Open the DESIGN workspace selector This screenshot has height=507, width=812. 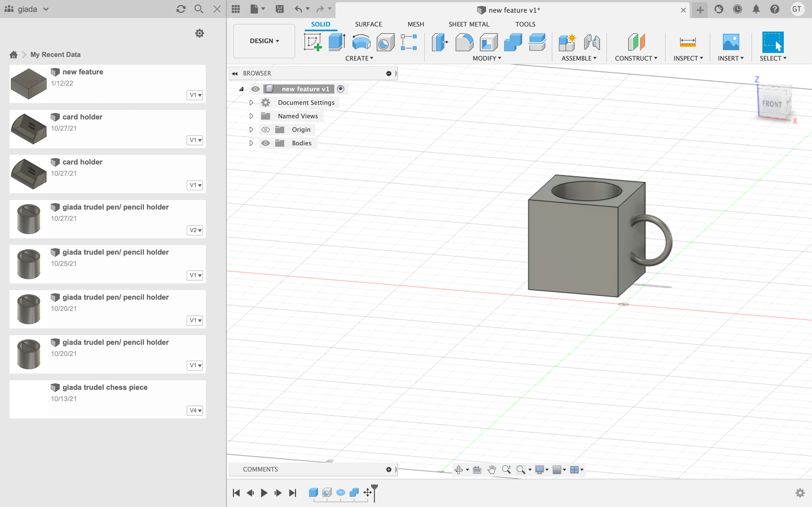click(x=264, y=41)
